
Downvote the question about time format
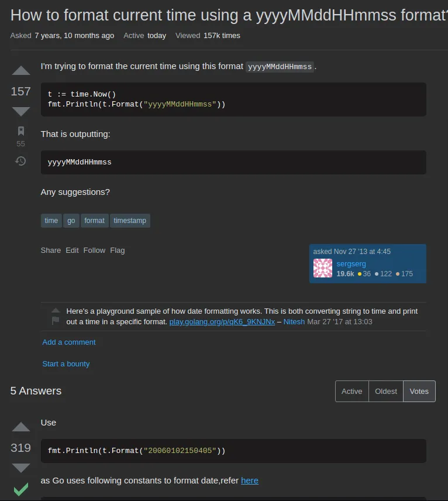21,111
